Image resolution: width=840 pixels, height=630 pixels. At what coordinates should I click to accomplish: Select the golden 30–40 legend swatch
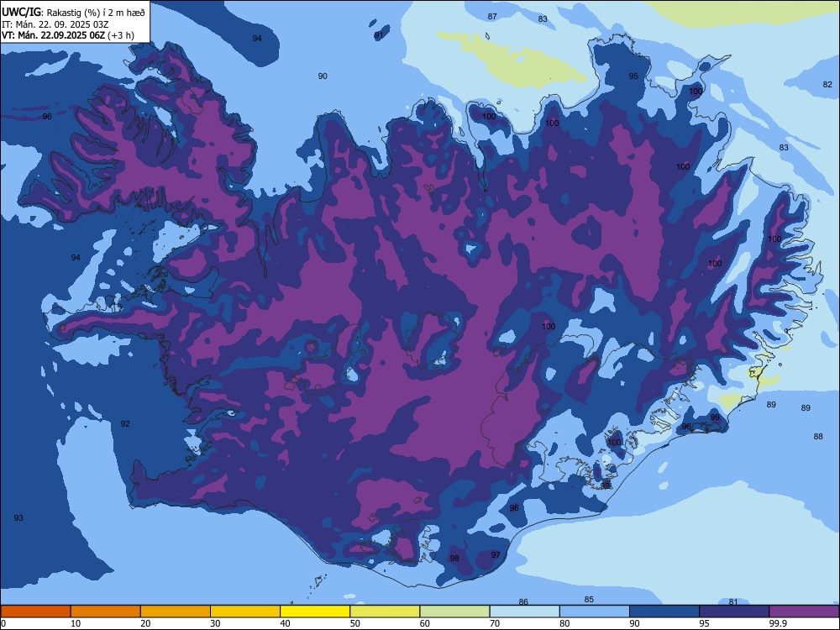coord(245,612)
